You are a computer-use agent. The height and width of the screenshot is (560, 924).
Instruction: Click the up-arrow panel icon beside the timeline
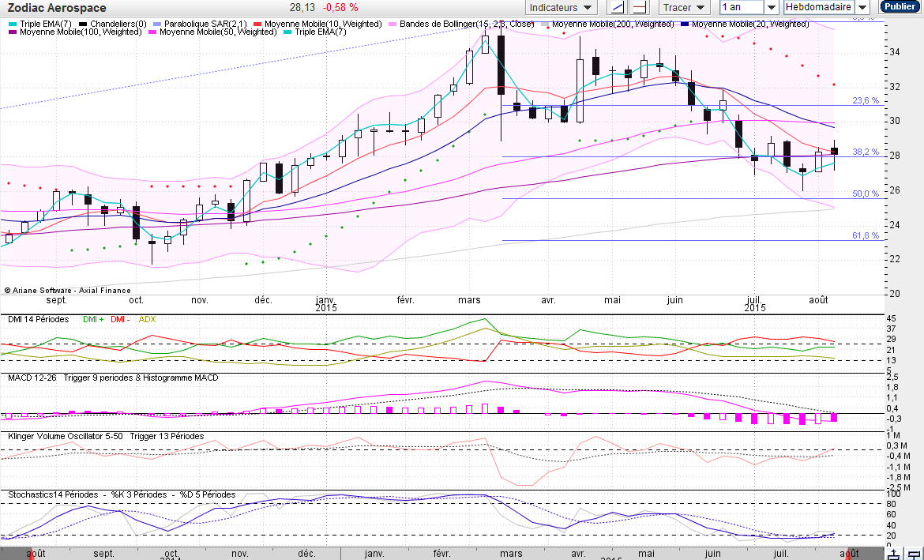[x=894, y=554]
